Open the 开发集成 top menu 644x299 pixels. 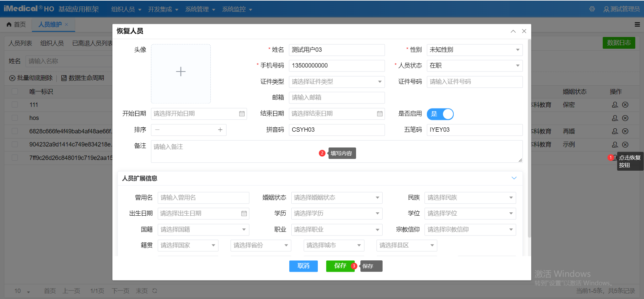click(x=163, y=9)
